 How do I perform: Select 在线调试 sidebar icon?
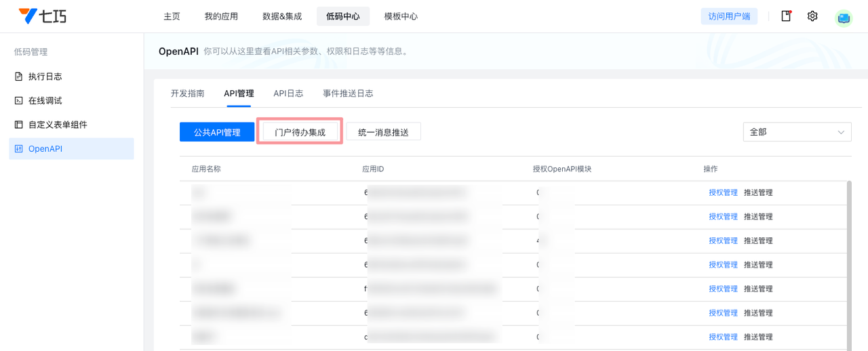tap(19, 100)
